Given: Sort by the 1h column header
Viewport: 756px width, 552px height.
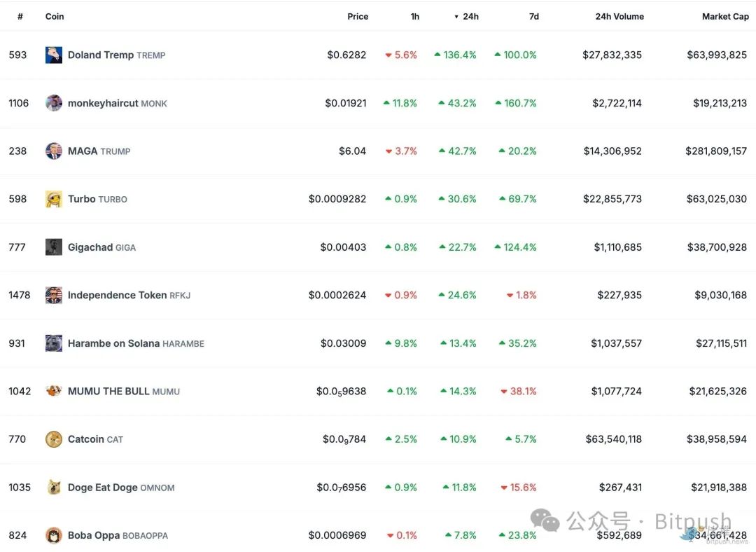Looking at the screenshot, I should 414,16.
